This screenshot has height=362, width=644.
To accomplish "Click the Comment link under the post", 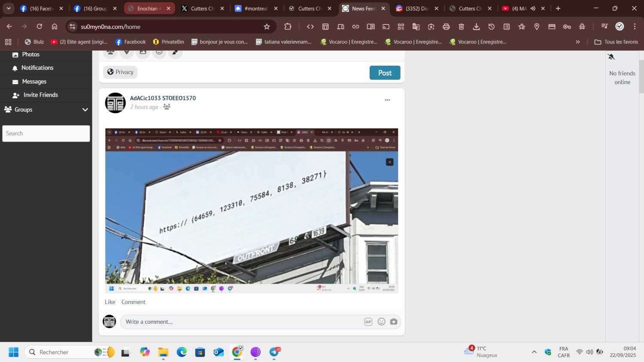I will coord(134,302).
